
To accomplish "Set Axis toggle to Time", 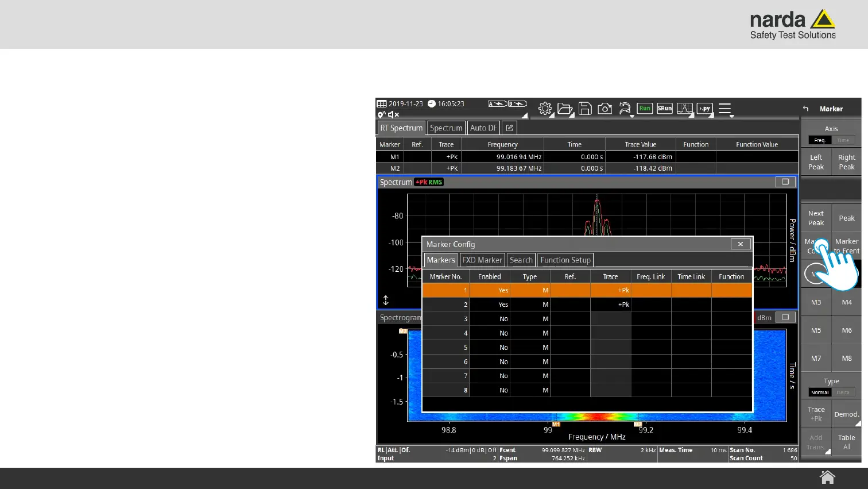I will [843, 140].
